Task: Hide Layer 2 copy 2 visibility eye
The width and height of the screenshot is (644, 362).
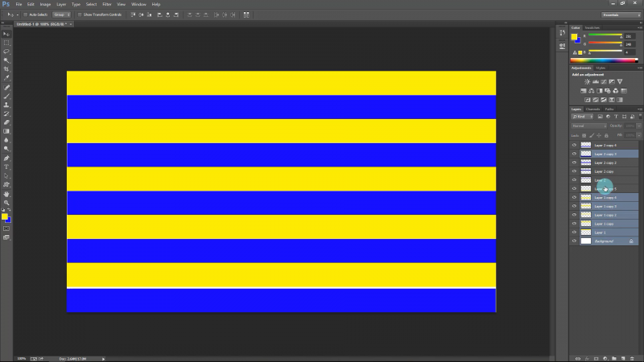Action: [x=574, y=162]
